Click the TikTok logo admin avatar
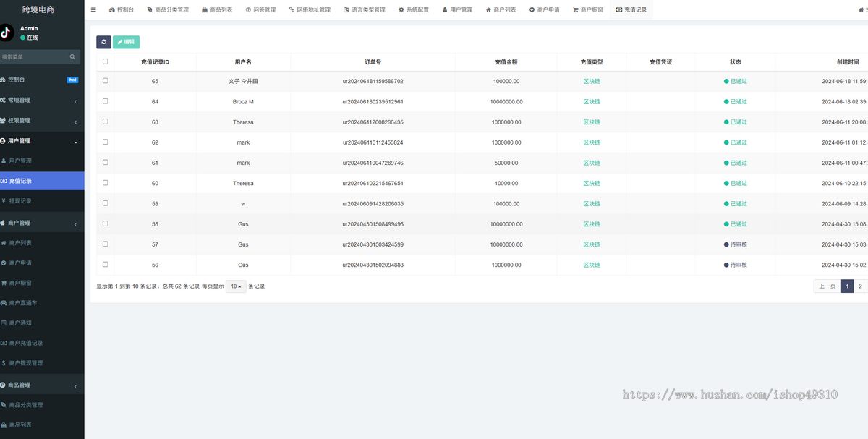 point(6,33)
